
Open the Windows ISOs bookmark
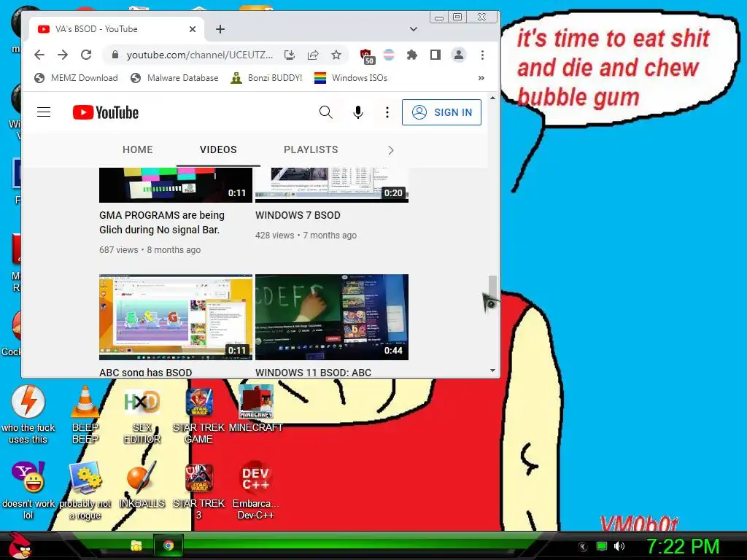pos(351,77)
